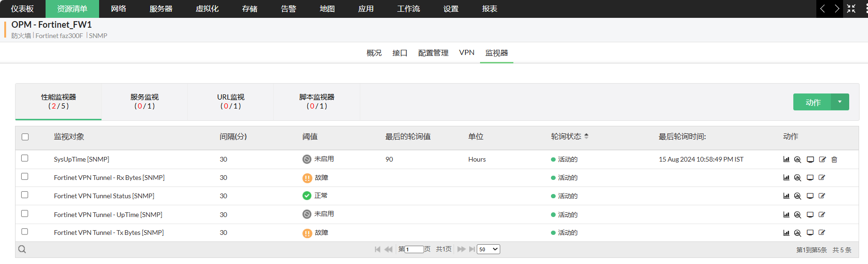Go to next page in pagination
Image resolution: width=868 pixels, height=264 pixels.
tap(461, 249)
